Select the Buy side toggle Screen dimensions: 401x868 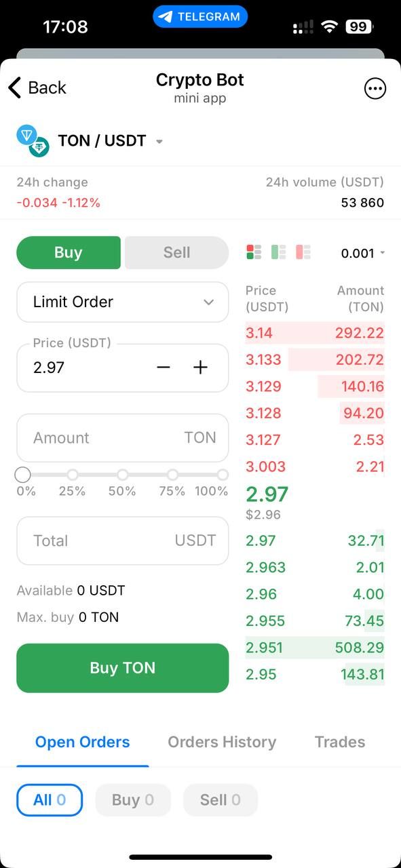(69, 252)
